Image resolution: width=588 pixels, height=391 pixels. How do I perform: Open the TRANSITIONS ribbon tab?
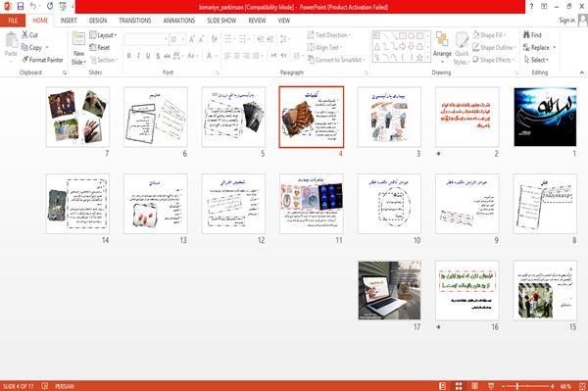[x=135, y=21]
